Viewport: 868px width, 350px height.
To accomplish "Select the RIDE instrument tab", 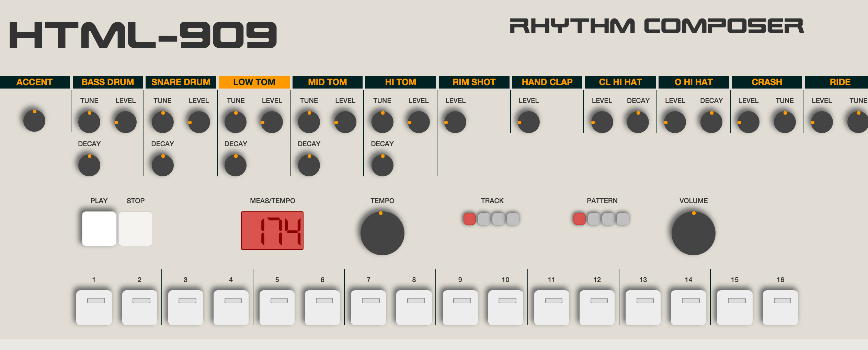I will pos(837,82).
